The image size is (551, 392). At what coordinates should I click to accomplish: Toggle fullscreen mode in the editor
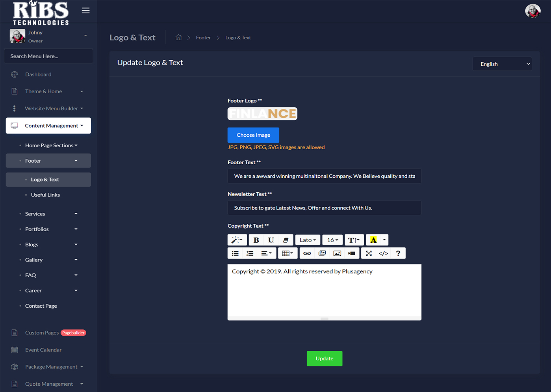369,253
